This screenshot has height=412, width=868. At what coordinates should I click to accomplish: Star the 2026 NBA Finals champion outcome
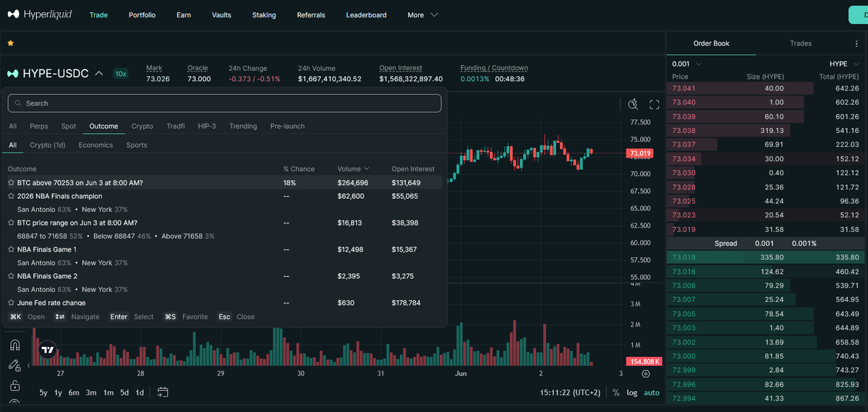12,196
